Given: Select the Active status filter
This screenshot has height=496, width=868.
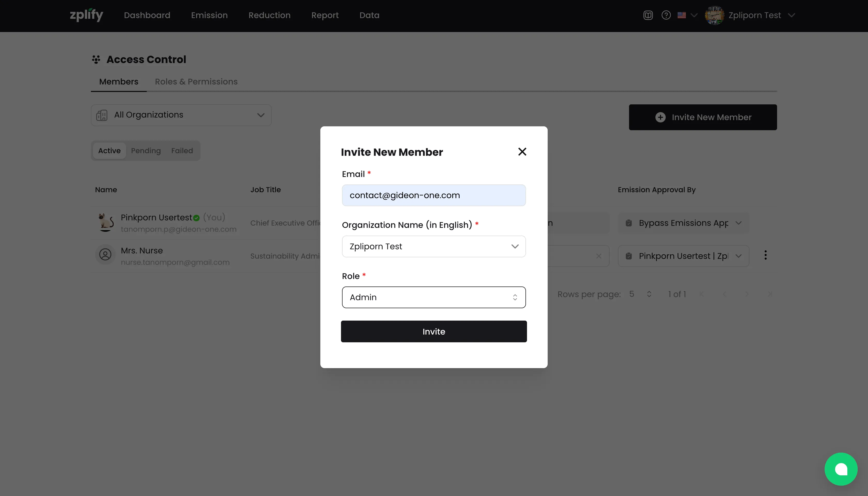Looking at the screenshot, I should click(x=109, y=151).
